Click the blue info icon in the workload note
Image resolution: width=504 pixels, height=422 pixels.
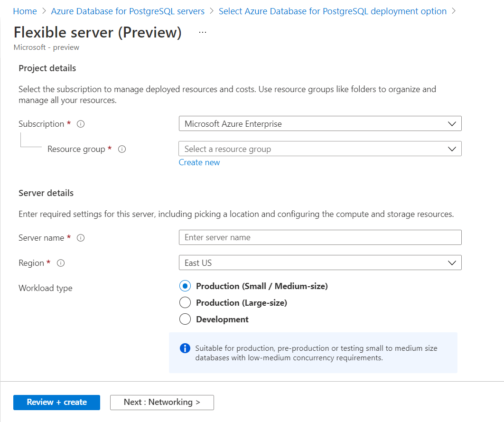click(x=185, y=348)
